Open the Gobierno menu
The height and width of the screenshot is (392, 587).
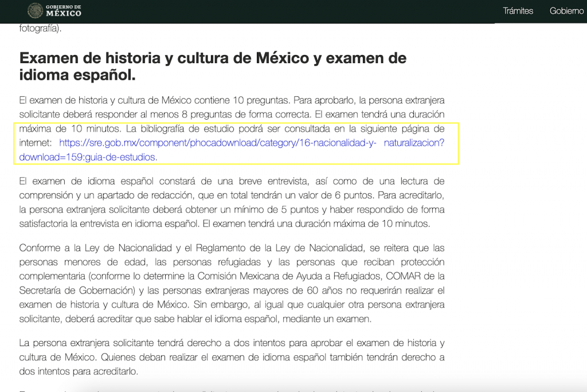(566, 11)
